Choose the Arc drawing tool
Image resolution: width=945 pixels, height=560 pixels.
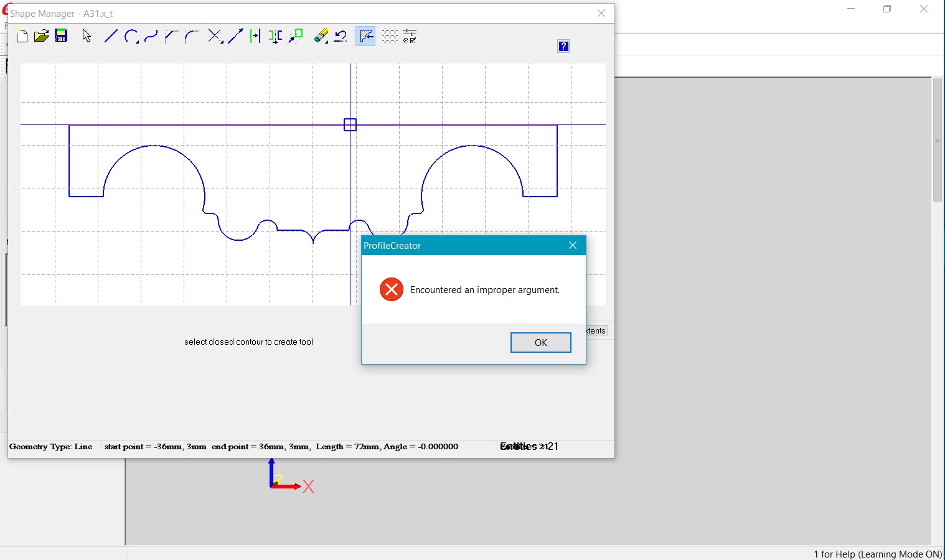[131, 37]
